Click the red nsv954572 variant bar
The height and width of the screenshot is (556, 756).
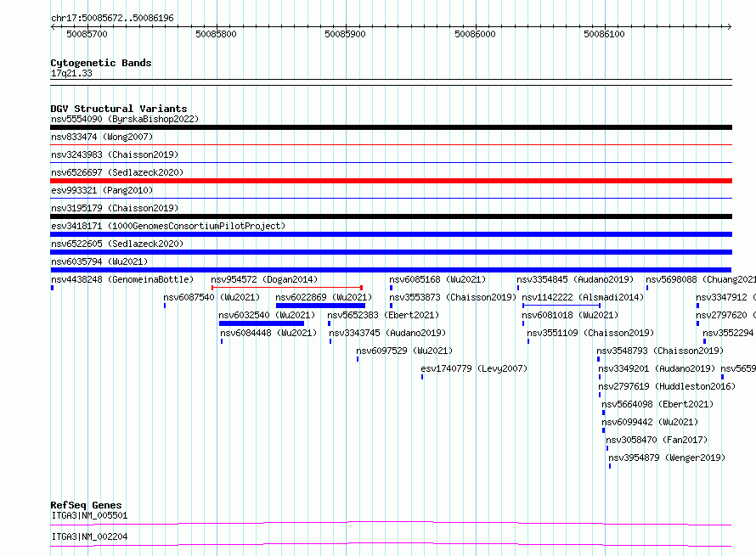pos(287,288)
